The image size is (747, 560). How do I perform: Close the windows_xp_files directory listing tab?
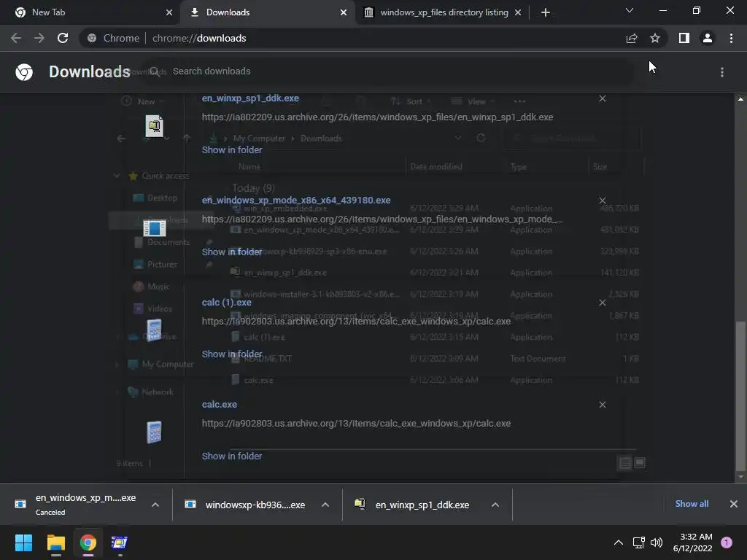pyautogui.click(x=518, y=12)
